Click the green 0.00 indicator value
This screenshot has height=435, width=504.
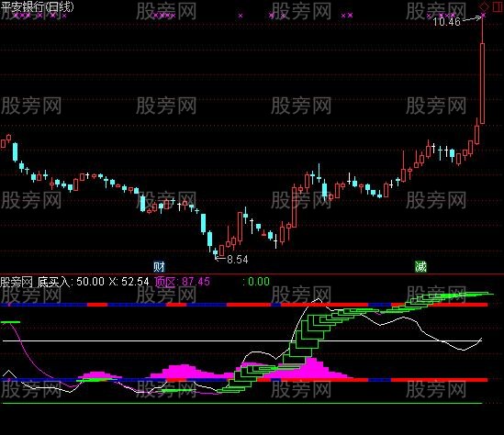[259, 282]
